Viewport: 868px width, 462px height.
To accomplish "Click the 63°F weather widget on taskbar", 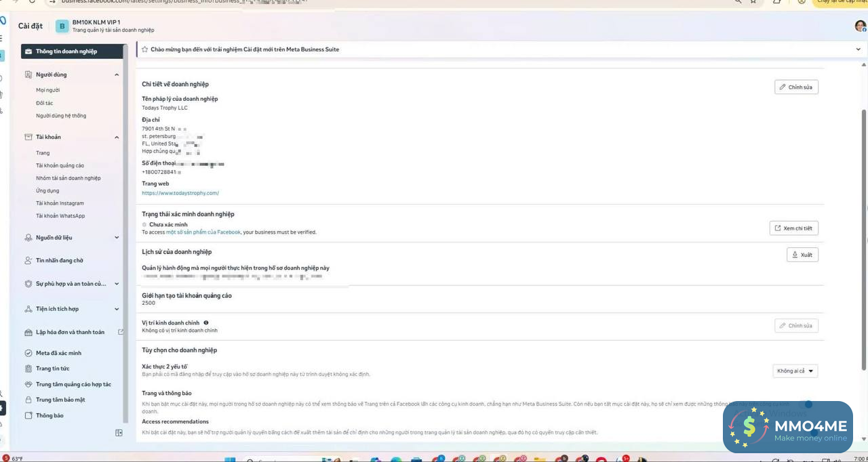I will (x=12, y=459).
